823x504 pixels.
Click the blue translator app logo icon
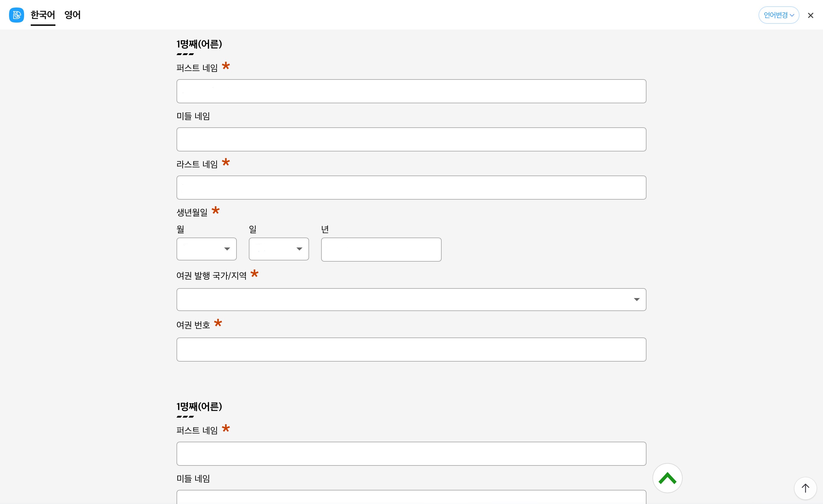[x=16, y=15]
